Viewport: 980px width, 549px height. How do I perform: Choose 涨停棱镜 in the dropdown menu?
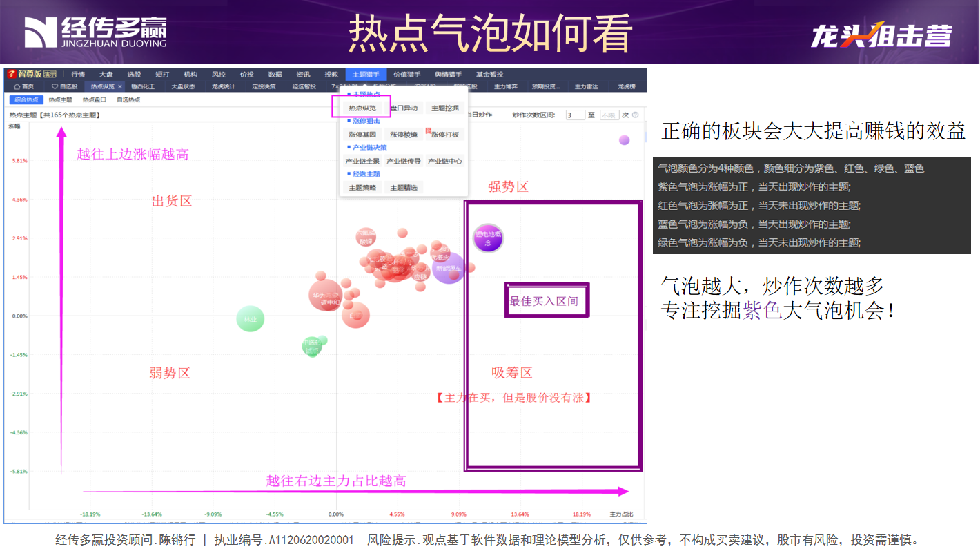(404, 135)
